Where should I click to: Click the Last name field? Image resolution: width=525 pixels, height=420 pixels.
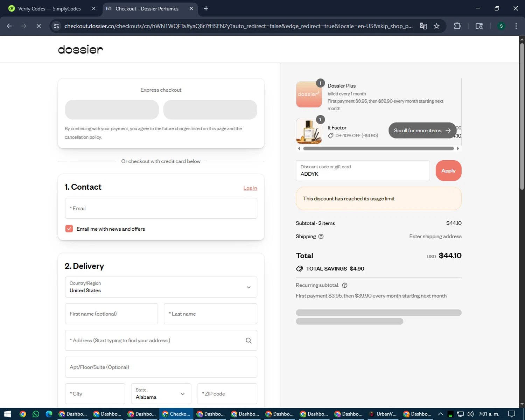click(x=210, y=314)
